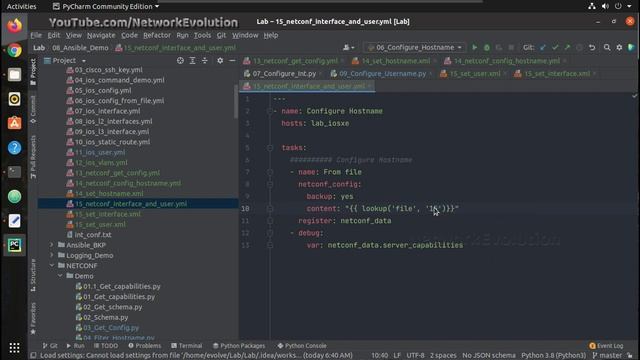Open the user account toolbar icon
640x360 pixels.
coord(348,47)
